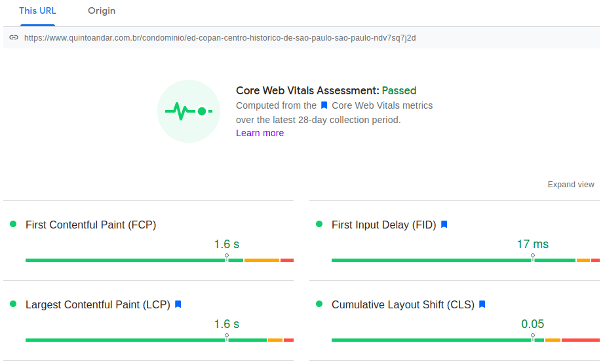Screen dimensions: 603x364
Task: Click the Core Web Vitals pulse icon
Action: (x=189, y=111)
